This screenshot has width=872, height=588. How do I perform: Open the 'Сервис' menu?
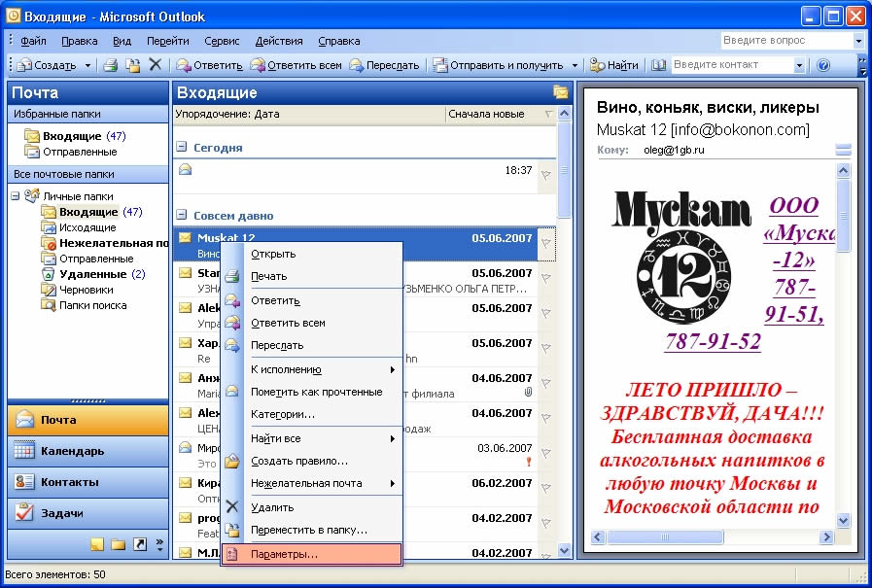[x=222, y=41]
